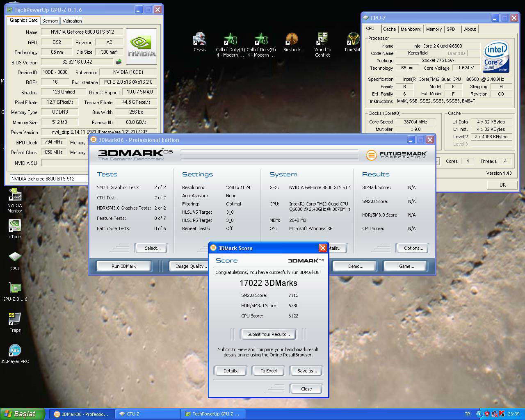This screenshot has height=420, width=525.
Task: Open the Başlat start button
Action: pos(22,414)
